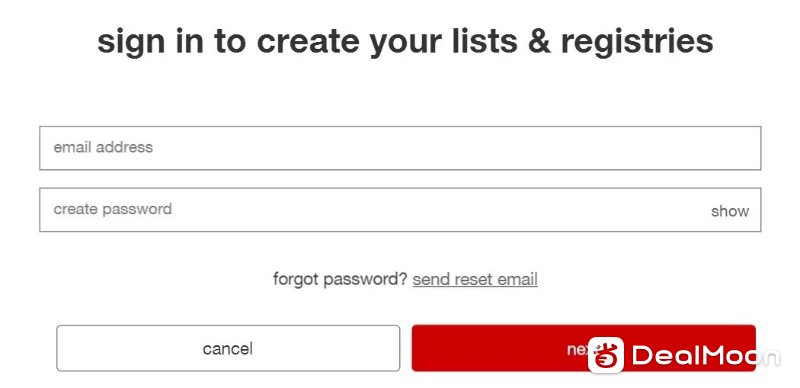Click the red next button
800x388 pixels.
tap(584, 348)
